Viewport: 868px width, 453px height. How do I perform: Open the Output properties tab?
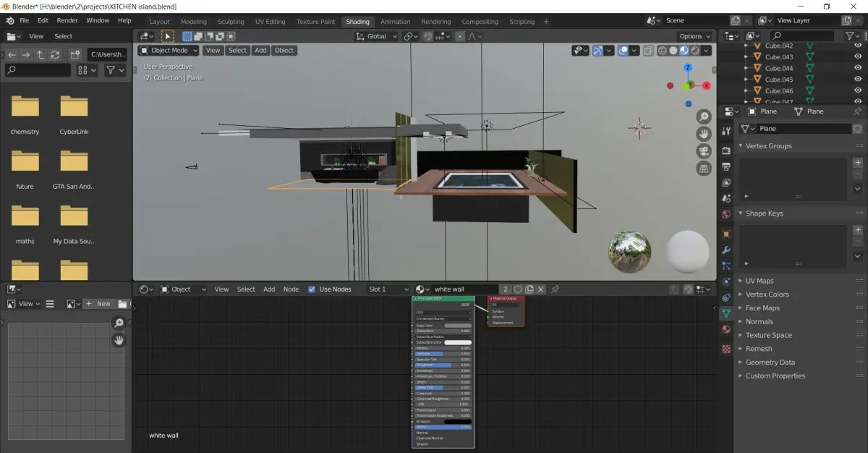coord(726,166)
